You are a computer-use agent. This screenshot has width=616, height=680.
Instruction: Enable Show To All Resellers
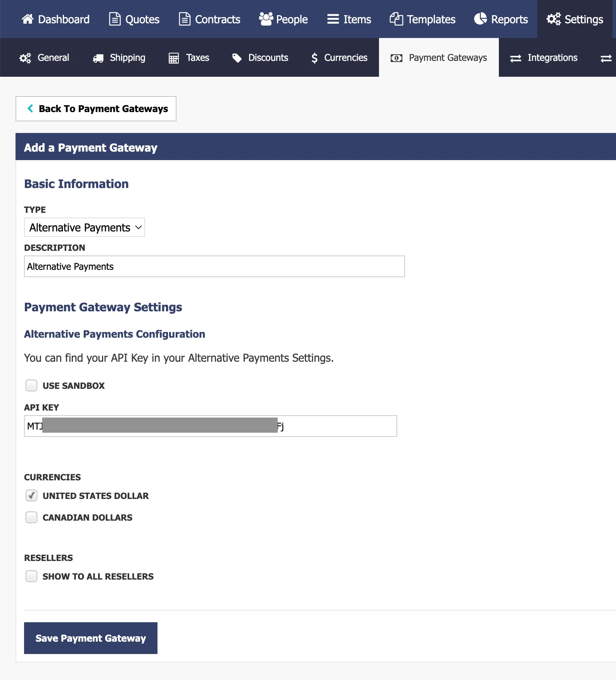pos(31,576)
